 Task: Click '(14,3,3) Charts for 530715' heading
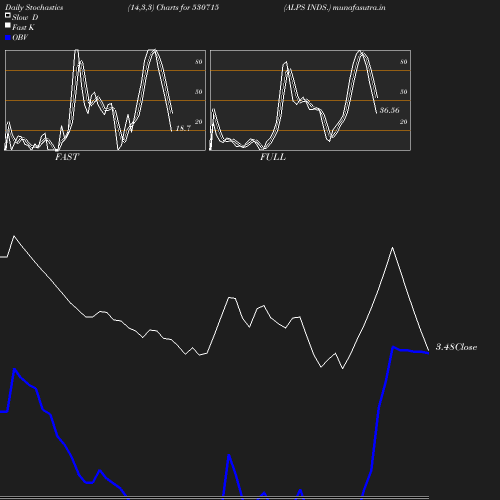173,8
